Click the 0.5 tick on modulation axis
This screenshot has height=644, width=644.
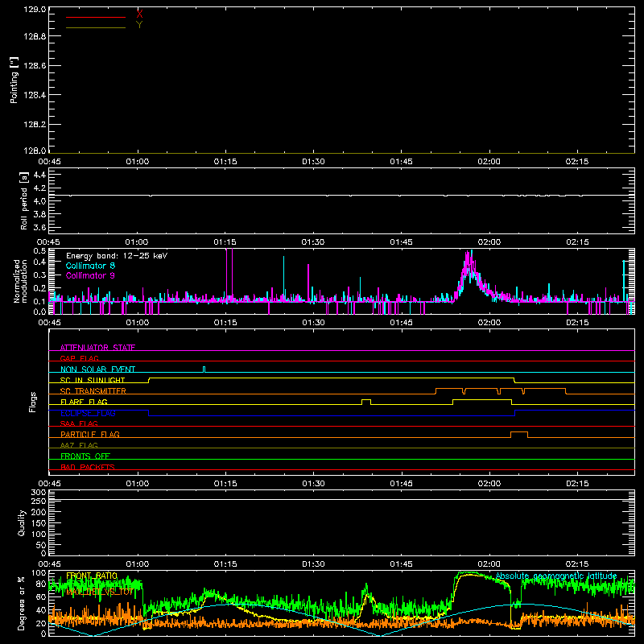39,251
